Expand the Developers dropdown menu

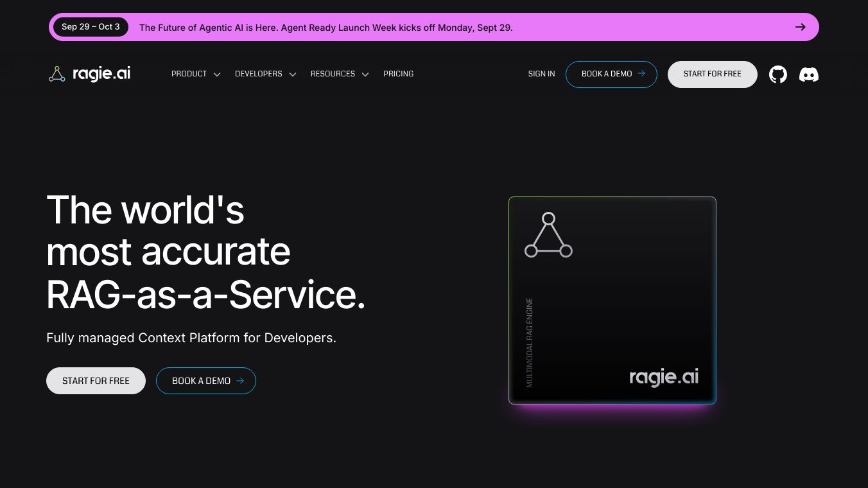point(265,74)
